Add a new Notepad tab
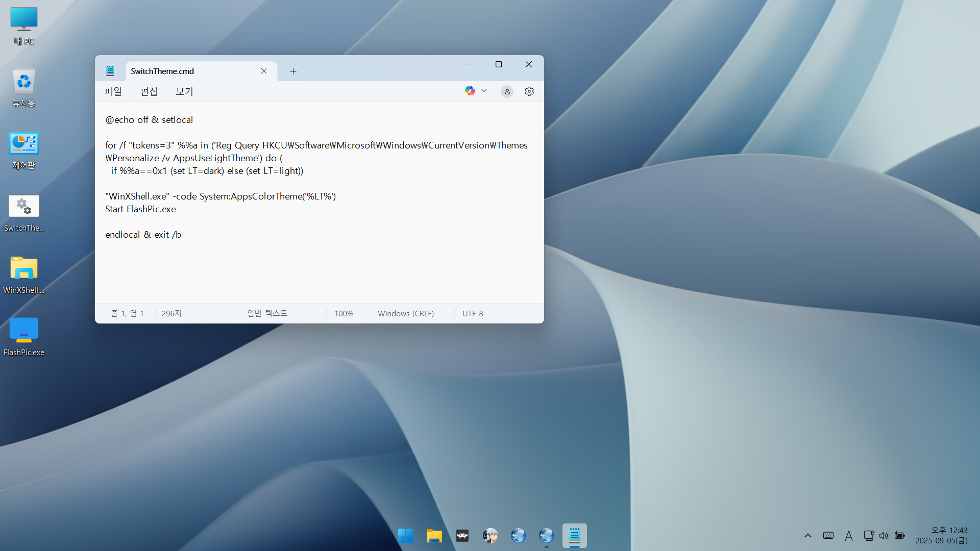The width and height of the screenshot is (980, 551). (x=293, y=71)
